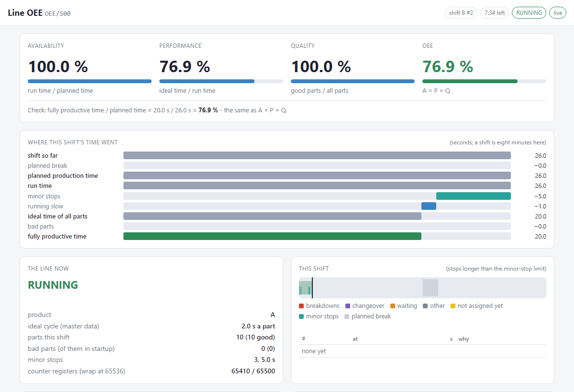Click the 'THIS SHIFT' panel heading

(x=314, y=269)
